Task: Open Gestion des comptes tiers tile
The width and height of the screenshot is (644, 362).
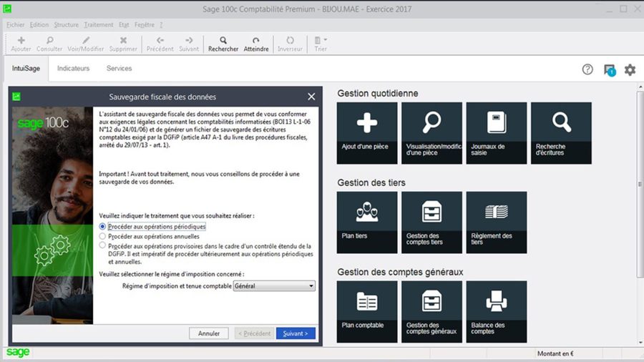Action: point(431,222)
